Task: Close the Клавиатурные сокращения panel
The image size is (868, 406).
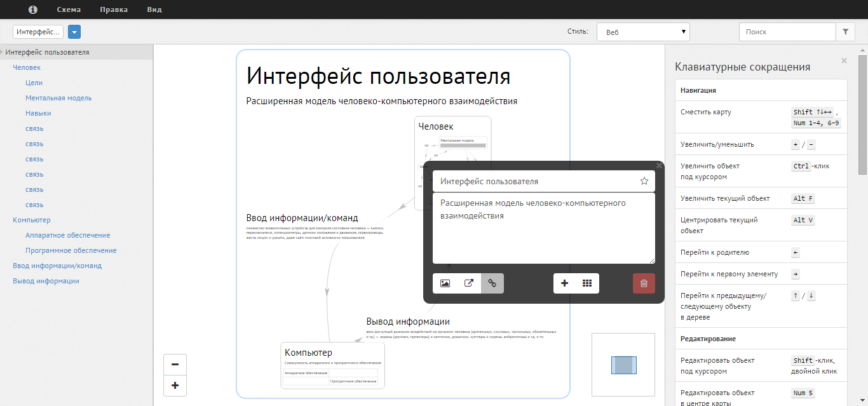Action: tap(844, 61)
